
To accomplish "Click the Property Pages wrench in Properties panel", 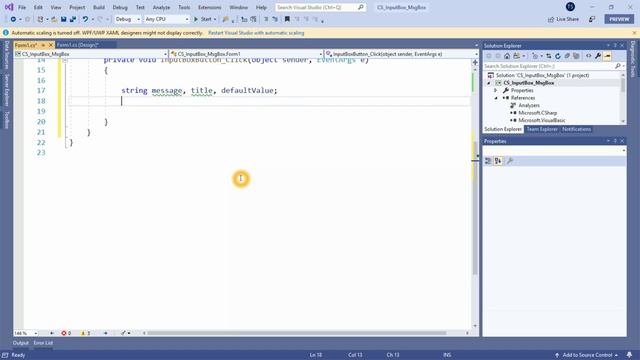I will 510,161.
